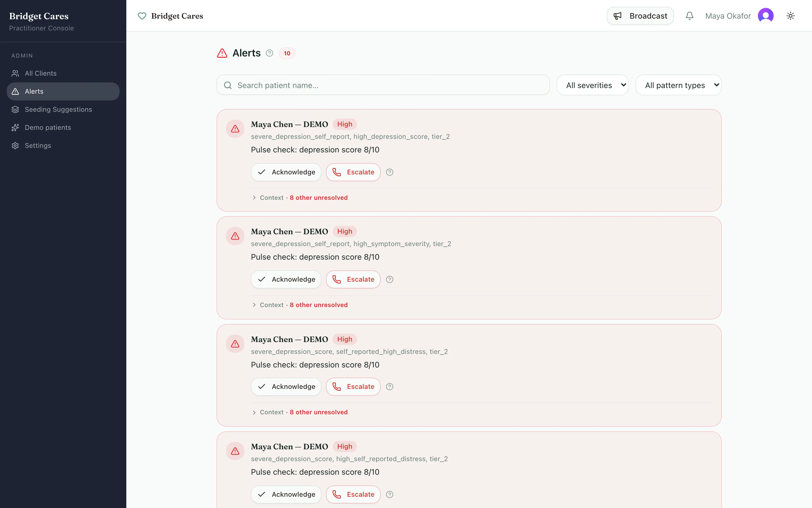Image resolution: width=812 pixels, height=508 pixels.
Task: Focus the Search patient name field
Action: [383, 85]
